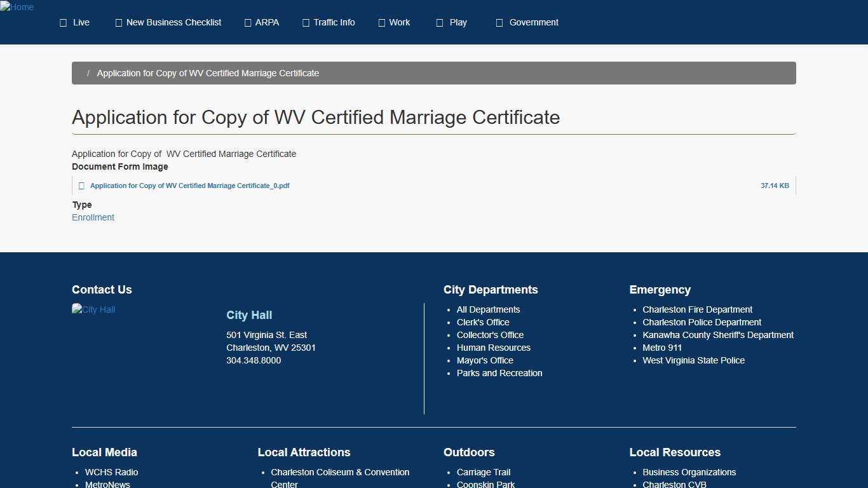Click the Home logo image
The image size is (868, 488).
pos(17,7)
